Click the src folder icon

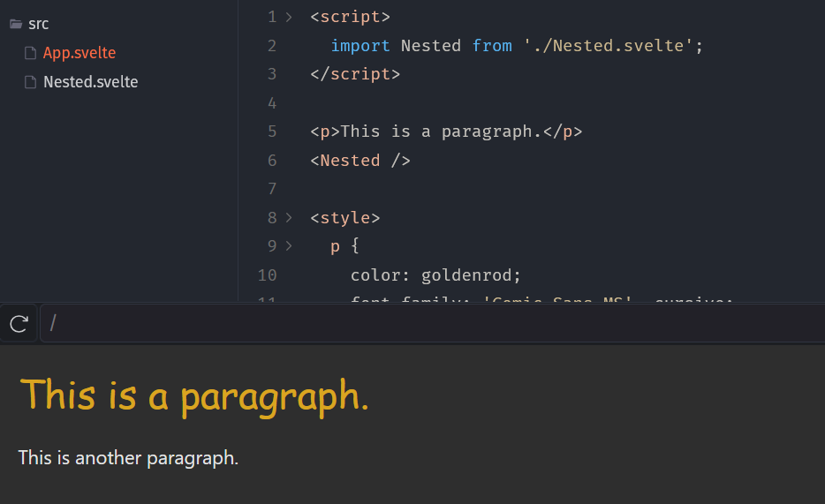tap(16, 24)
